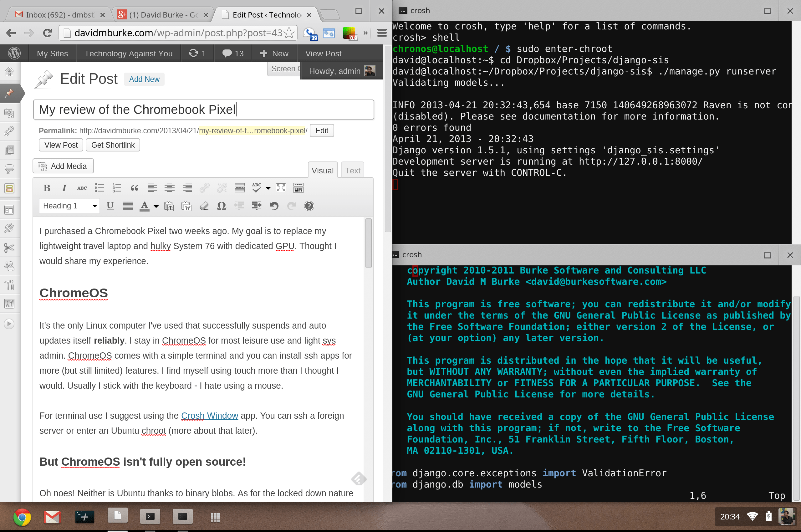The width and height of the screenshot is (801, 532).
Task: Insert a blockquote using the quote icon
Action: (134, 188)
